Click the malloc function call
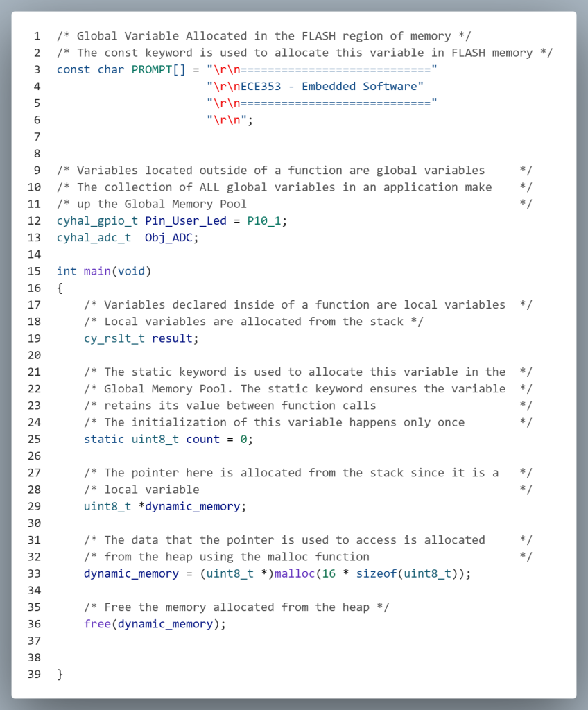Screen dimensions: 588x710 [x=295, y=573]
